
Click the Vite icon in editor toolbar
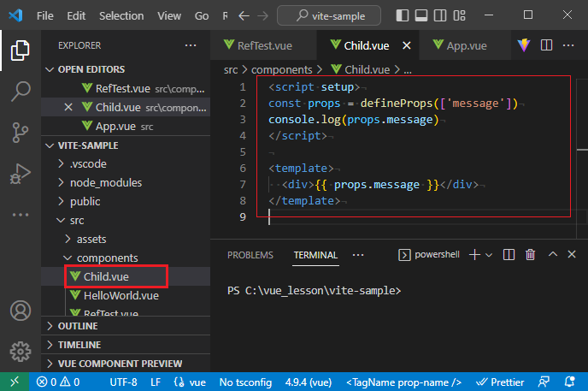pyautogui.click(x=524, y=45)
